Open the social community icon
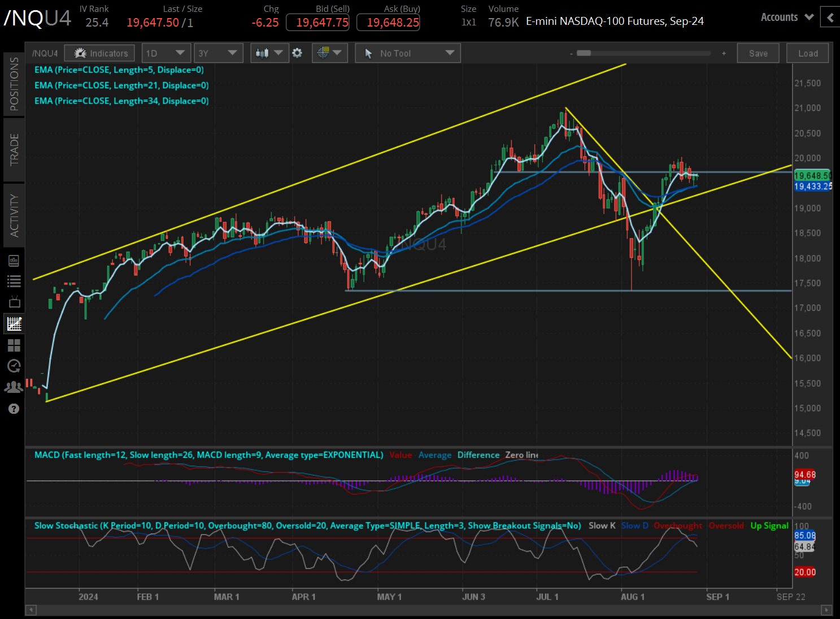Viewport: 840px width, 619px height. pos(14,387)
